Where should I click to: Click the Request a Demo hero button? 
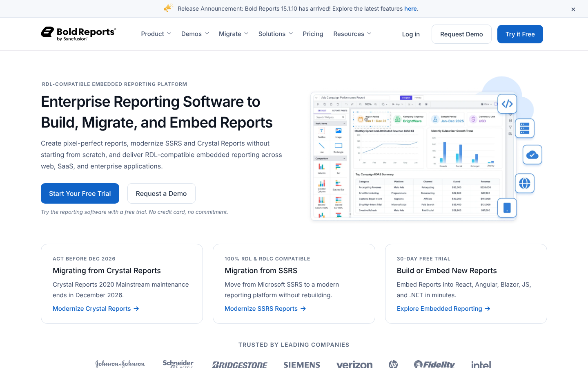(161, 193)
